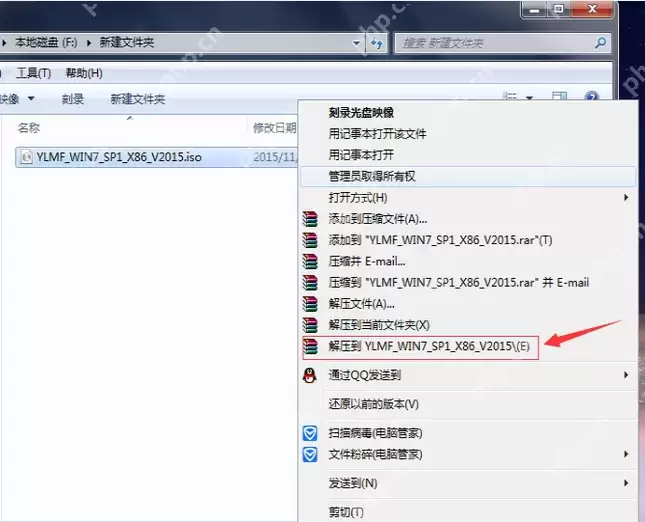Click ISO file icon of YLMF_WIN7_SP1_X86_V2015.iso
Viewport: 645px width, 522px height.
pos(26,157)
